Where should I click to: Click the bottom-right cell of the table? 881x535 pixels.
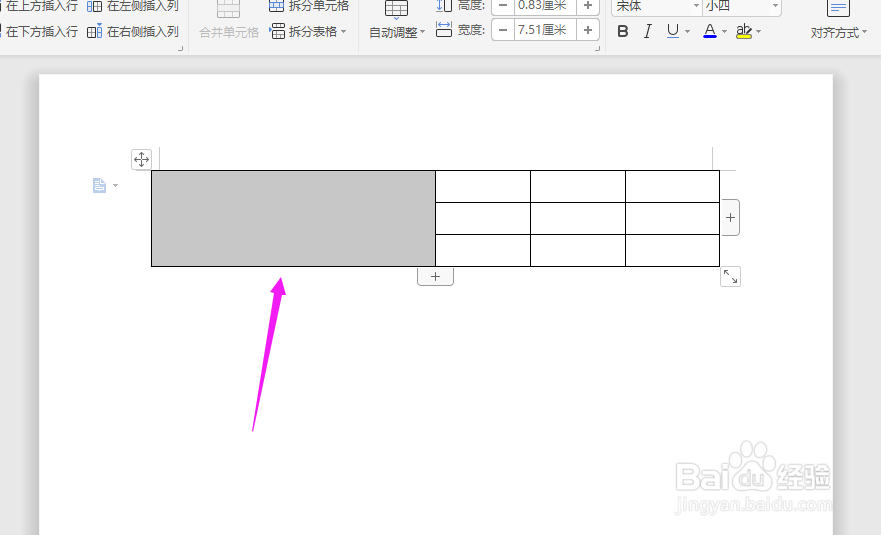point(673,250)
